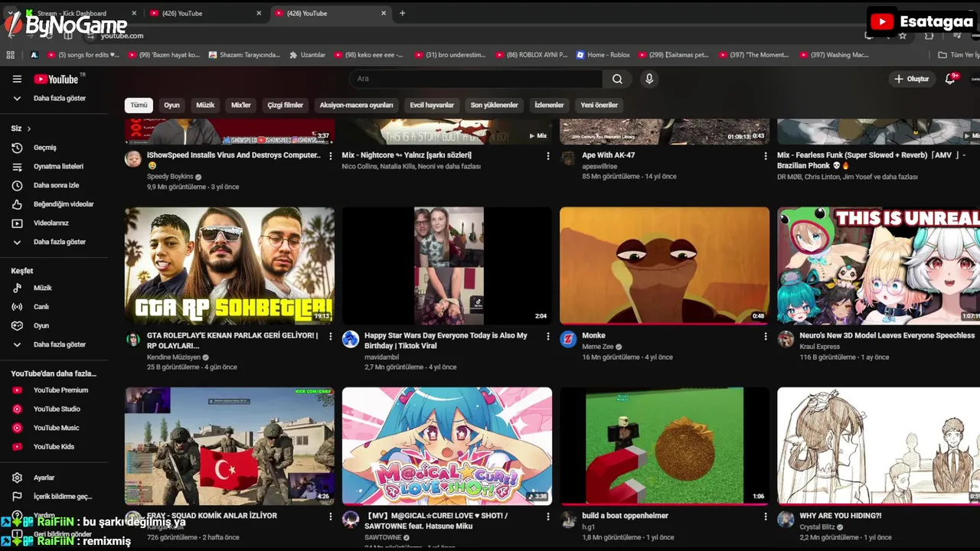Open options menu for GTA ROLEPLAY'E video
Viewport: 980px width, 551px height.
coord(330,336)
